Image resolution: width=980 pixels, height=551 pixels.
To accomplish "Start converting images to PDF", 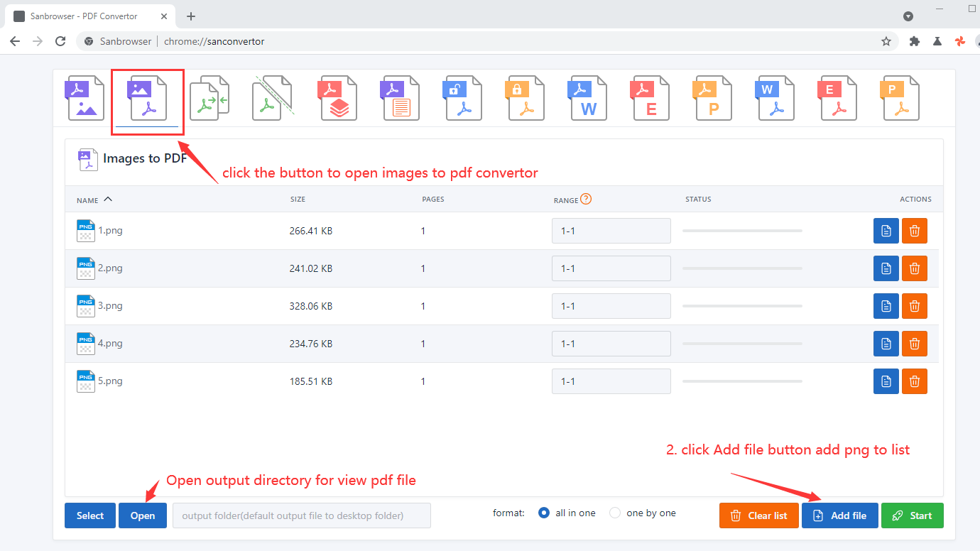I will click(913, 515).
